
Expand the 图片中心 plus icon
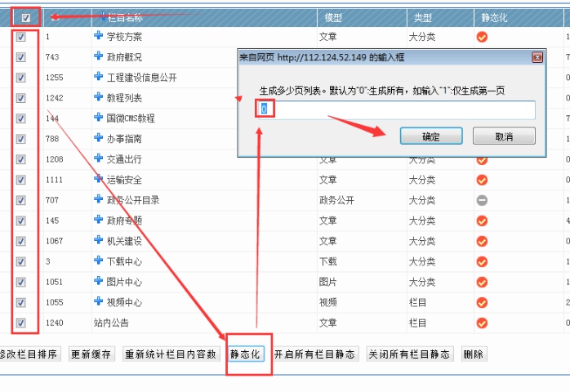(99, 282)
